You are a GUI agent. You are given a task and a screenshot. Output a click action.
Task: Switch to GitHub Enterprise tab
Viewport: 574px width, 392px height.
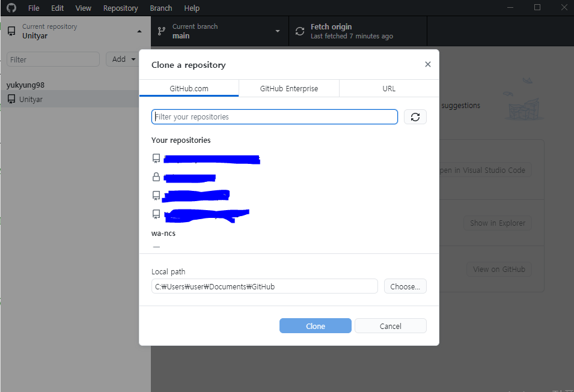point(289,88)
